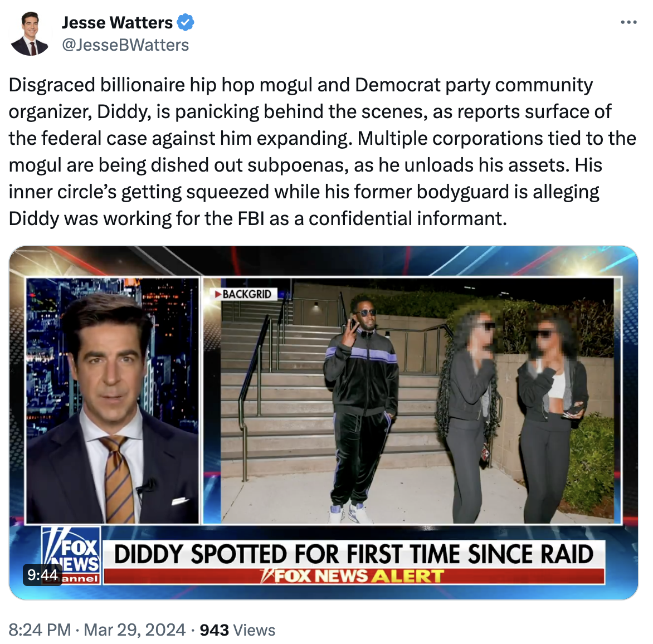Screen dimensions: 653x644
Task: Click the Jesse Watters display name
Action: [117, 22]
